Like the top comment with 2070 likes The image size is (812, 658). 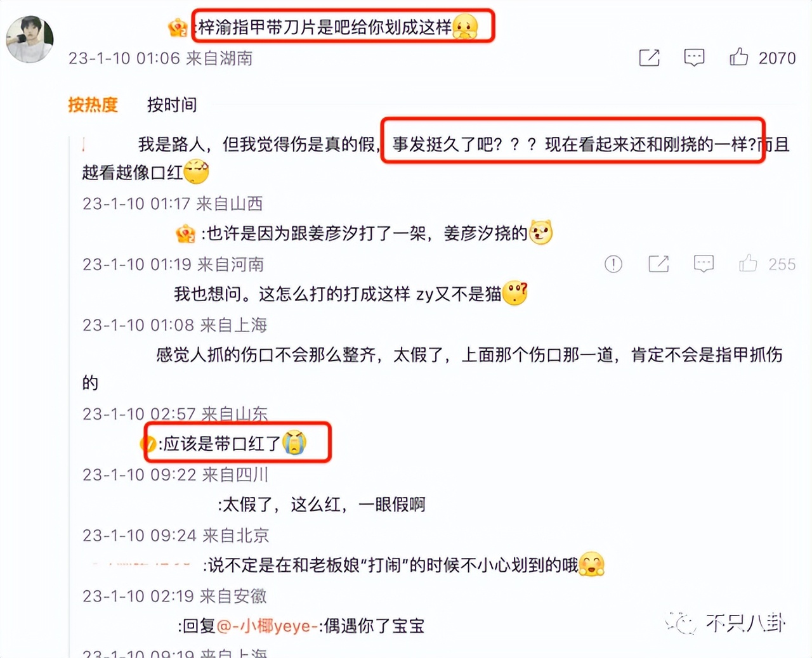(738, 58)
